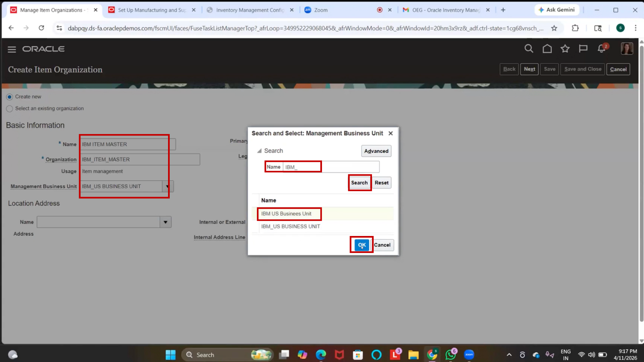Close the Zoom browser tab
The image size is (644, 362).
pos(390,10)
